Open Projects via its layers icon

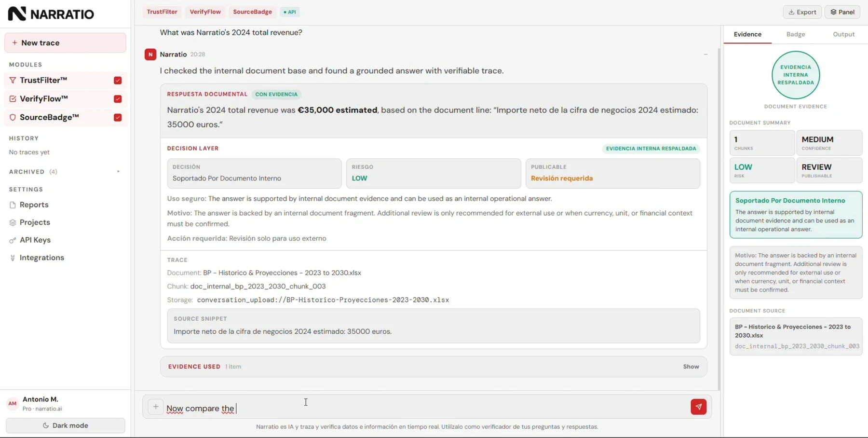[x=13, y=222]
